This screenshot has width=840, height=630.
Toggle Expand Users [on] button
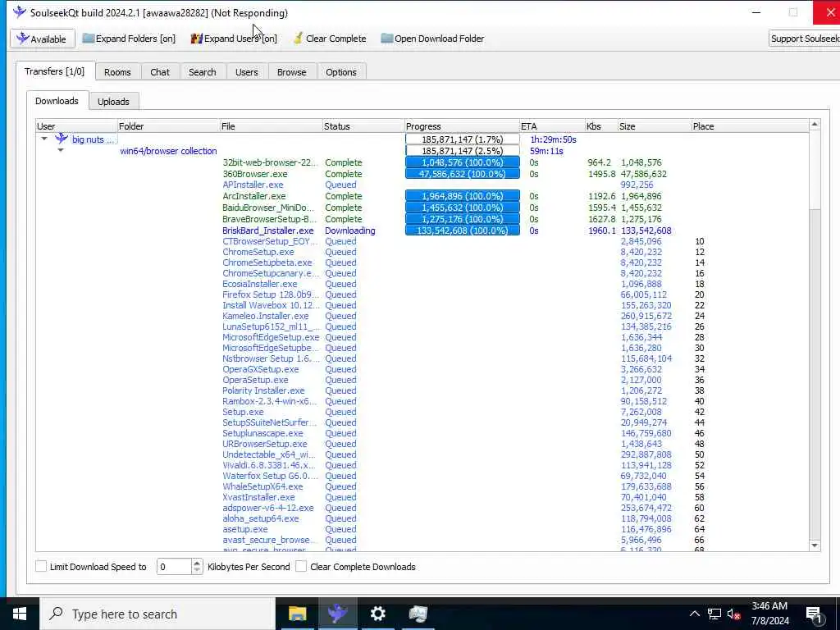point(234,39)
